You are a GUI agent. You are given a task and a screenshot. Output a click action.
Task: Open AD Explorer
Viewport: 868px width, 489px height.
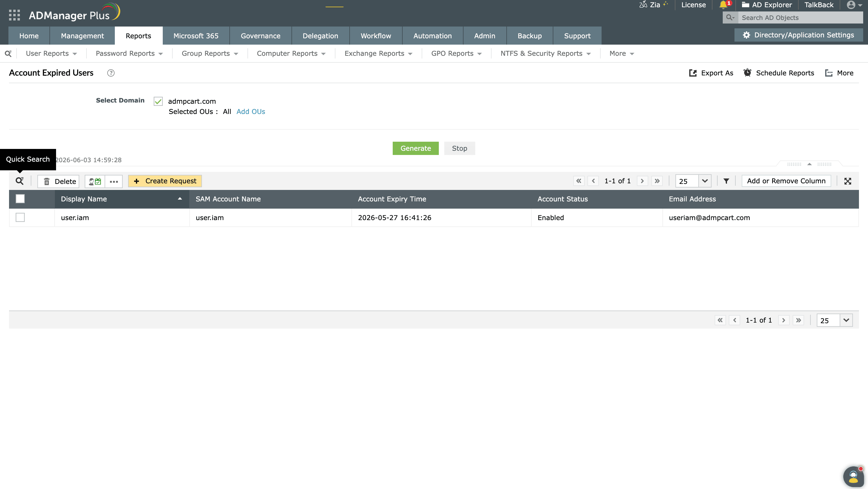[x=766, y=5]
